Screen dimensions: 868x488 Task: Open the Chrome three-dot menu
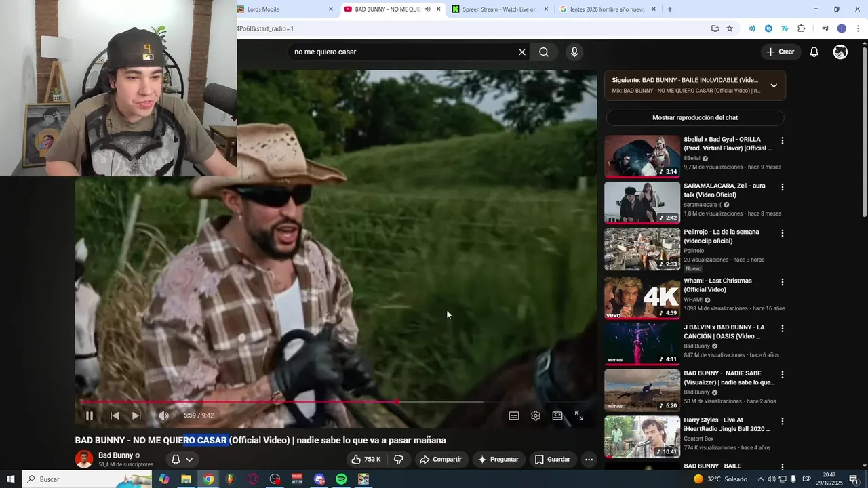(x=858, y=28)
